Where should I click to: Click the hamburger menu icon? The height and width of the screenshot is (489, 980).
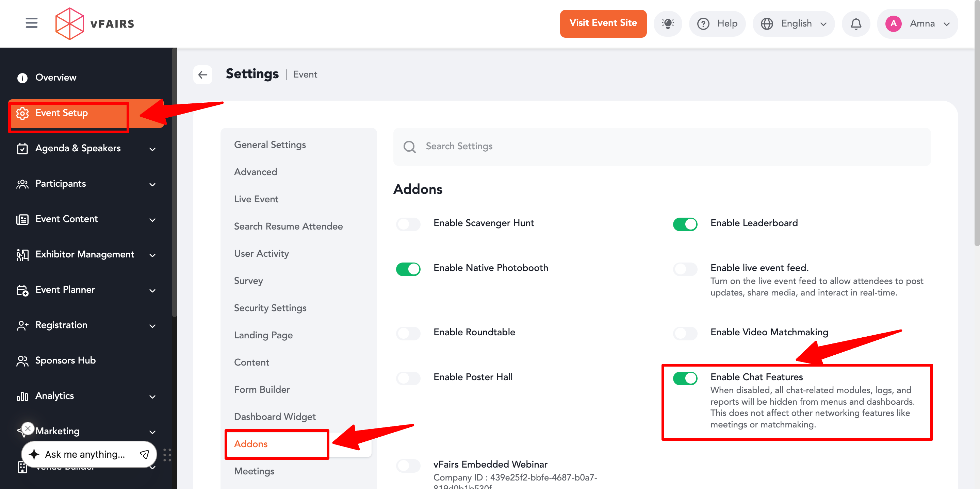32,23
